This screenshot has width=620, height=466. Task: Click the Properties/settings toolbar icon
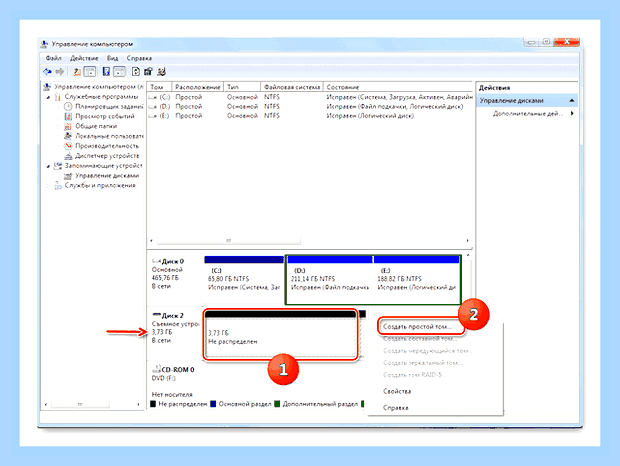(148, 72)
